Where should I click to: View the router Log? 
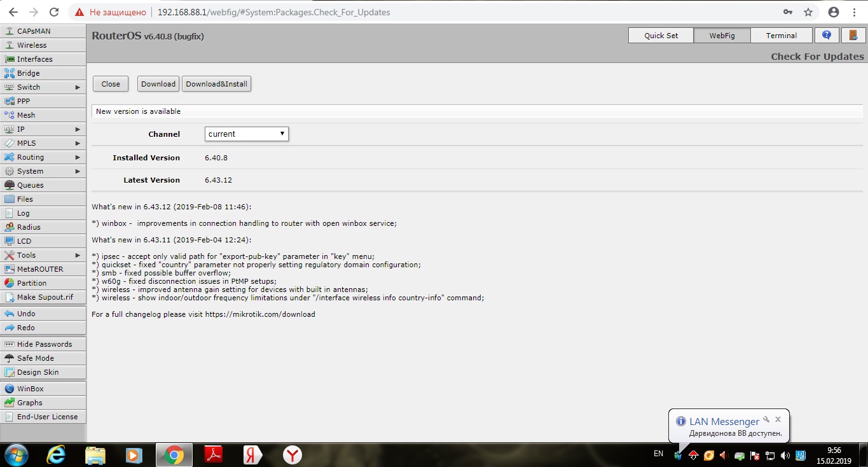click(x=43, y=213)
